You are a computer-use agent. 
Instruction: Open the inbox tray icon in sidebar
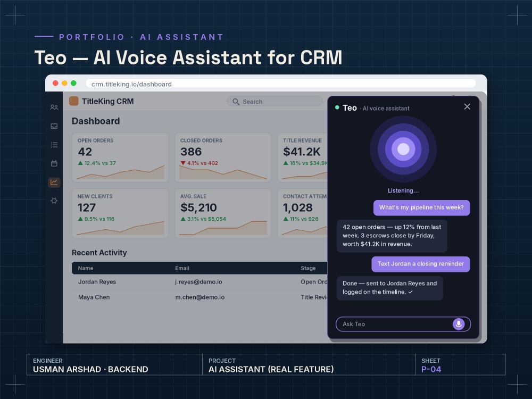(x=54, y=126)
